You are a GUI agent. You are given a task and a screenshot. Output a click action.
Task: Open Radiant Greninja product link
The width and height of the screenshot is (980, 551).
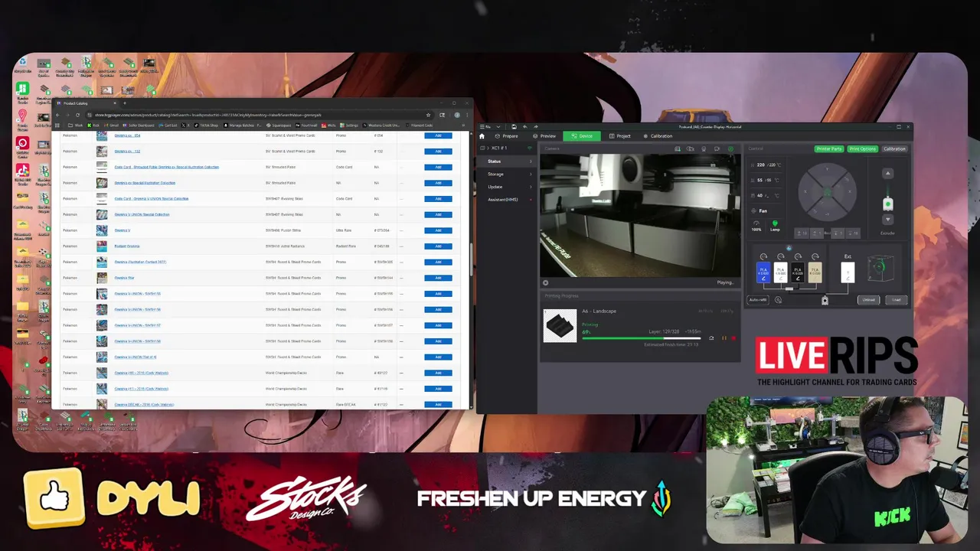(127, 246)
